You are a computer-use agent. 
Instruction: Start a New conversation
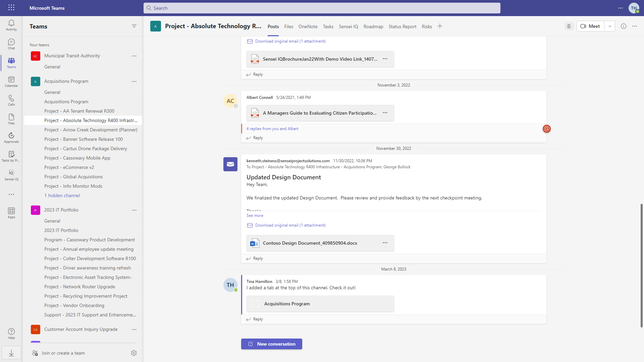pos(272,344)
